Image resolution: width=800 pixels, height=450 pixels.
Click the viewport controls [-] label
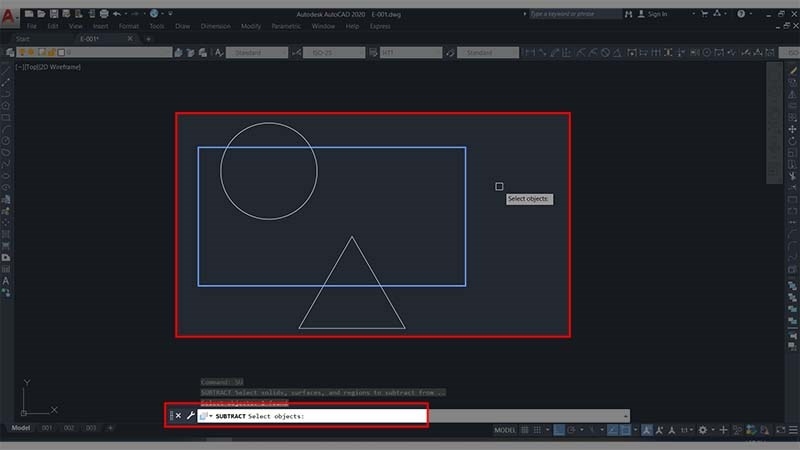pyautogui.click(x=19, y=67)
